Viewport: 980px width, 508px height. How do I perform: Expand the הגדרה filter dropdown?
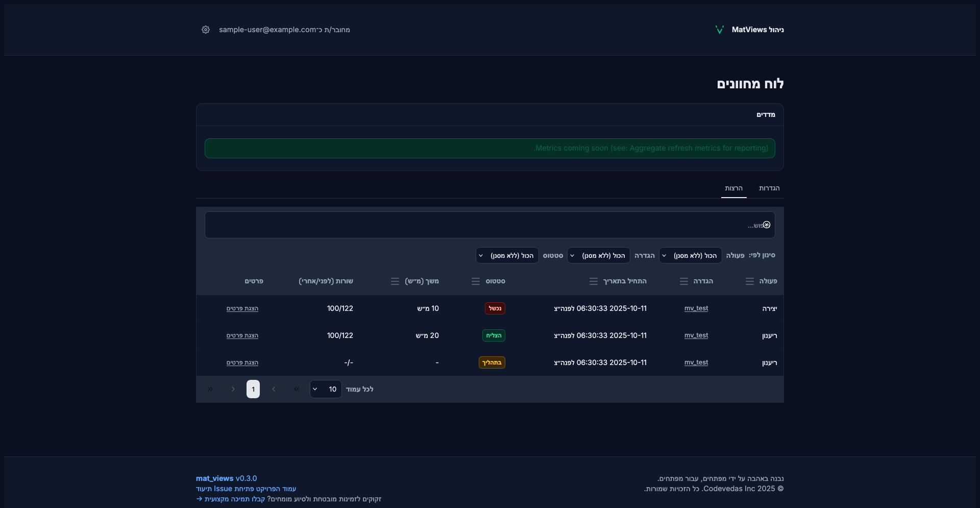[598, 255]
